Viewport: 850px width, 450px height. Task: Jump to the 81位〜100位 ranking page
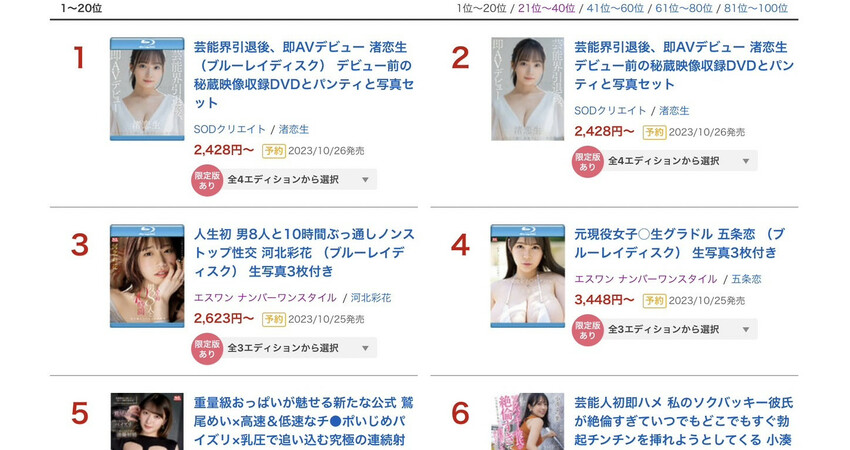(x=756, y=8)
